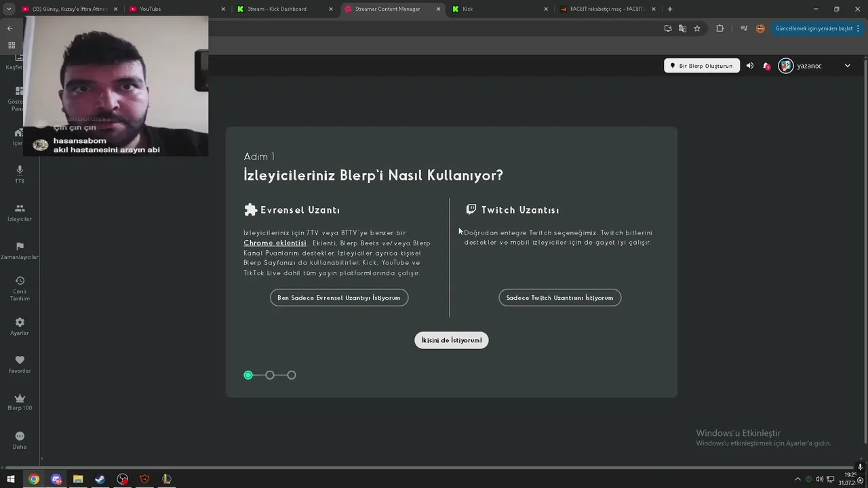
Task: Bookmark this page with star icon
Action: tap(697, 28)
